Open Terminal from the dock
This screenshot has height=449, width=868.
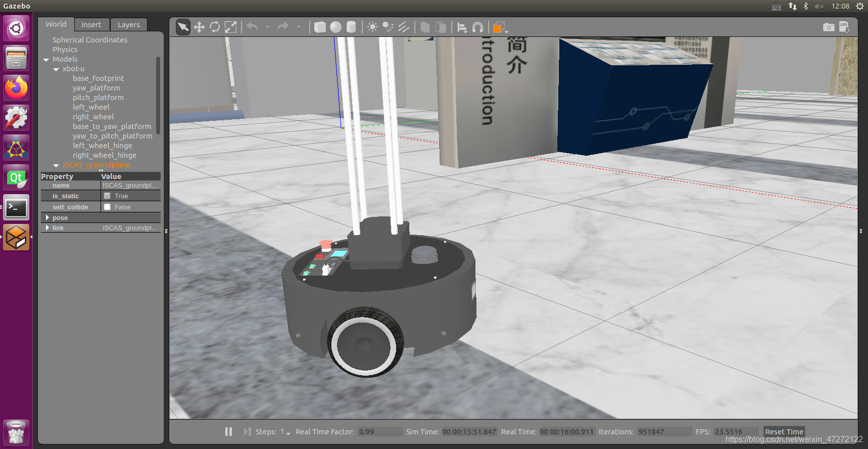tap(16, 207)
